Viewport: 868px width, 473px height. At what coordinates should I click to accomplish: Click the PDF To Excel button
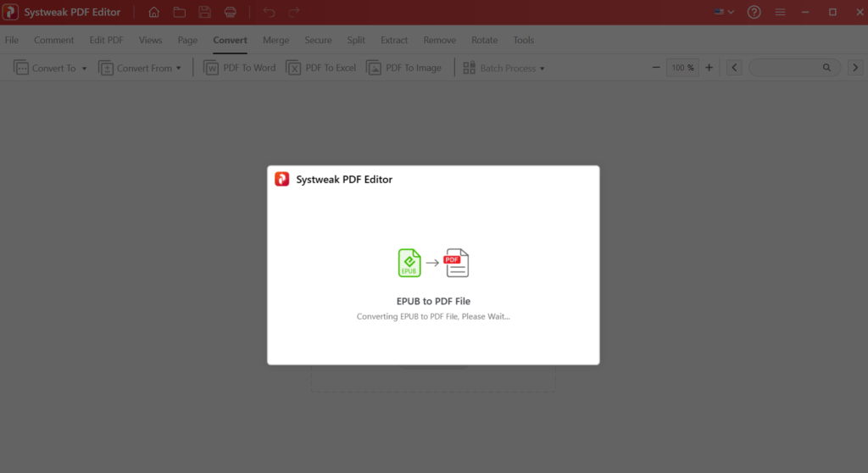(x=321, y=68)
